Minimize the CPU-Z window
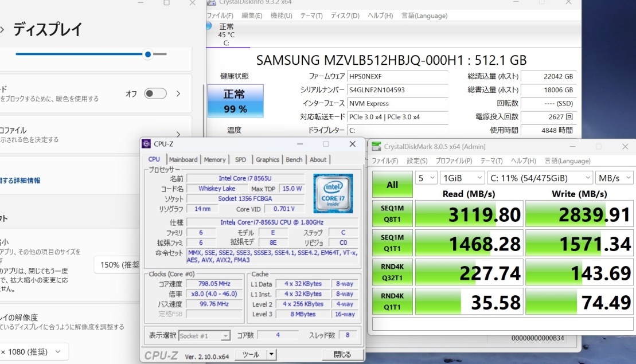 [x=300, y=144]
